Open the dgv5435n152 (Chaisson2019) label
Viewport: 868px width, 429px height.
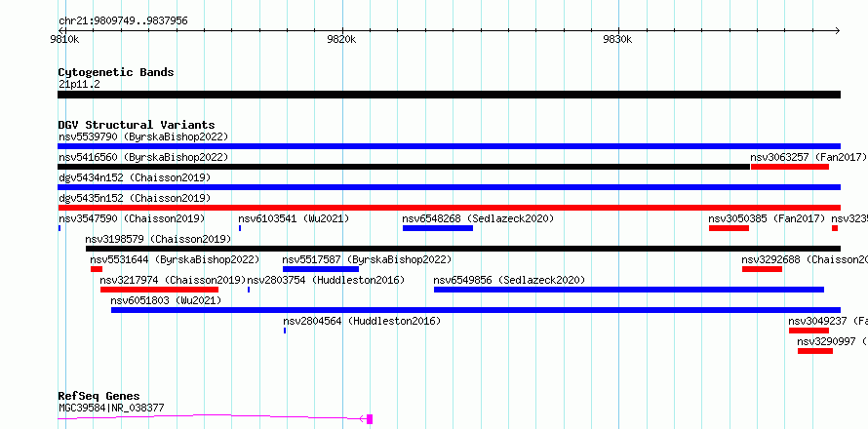point(135,198)
